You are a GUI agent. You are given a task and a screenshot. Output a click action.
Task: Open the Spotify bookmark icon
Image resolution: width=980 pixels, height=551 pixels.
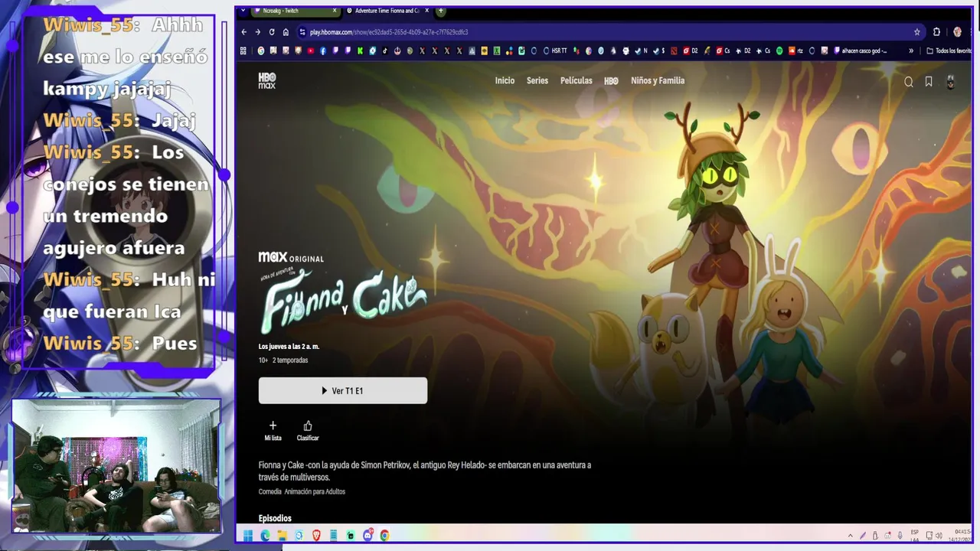tap(779, 51)
